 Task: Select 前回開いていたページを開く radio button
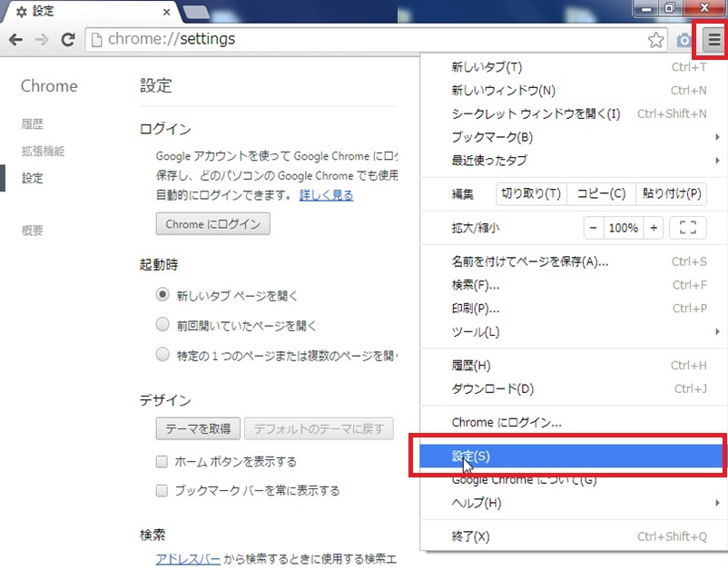click(162, 324)
